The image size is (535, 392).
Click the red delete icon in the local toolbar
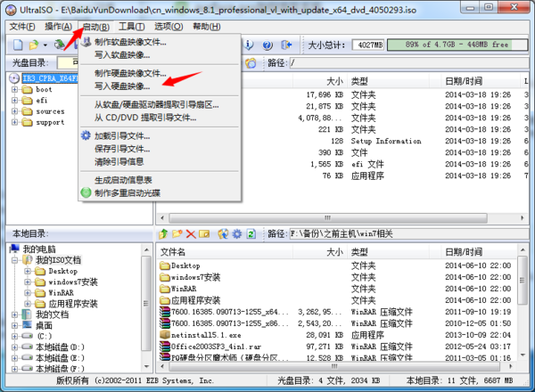190,233
